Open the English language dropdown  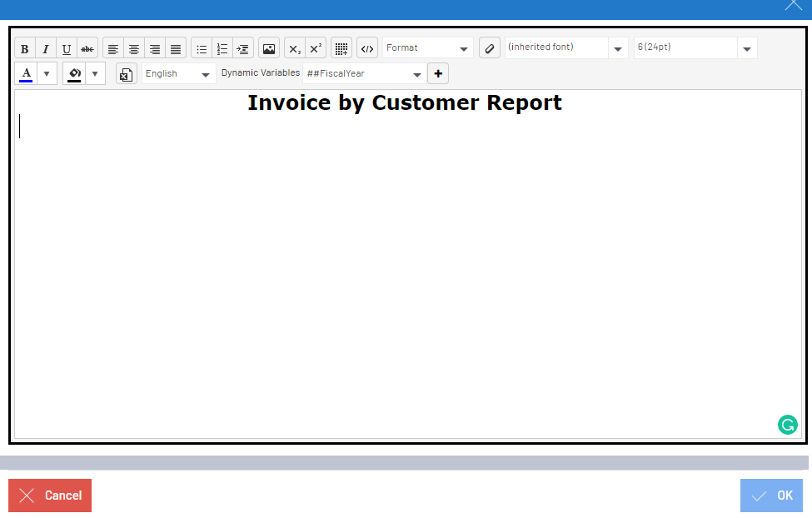pos(177,73)
